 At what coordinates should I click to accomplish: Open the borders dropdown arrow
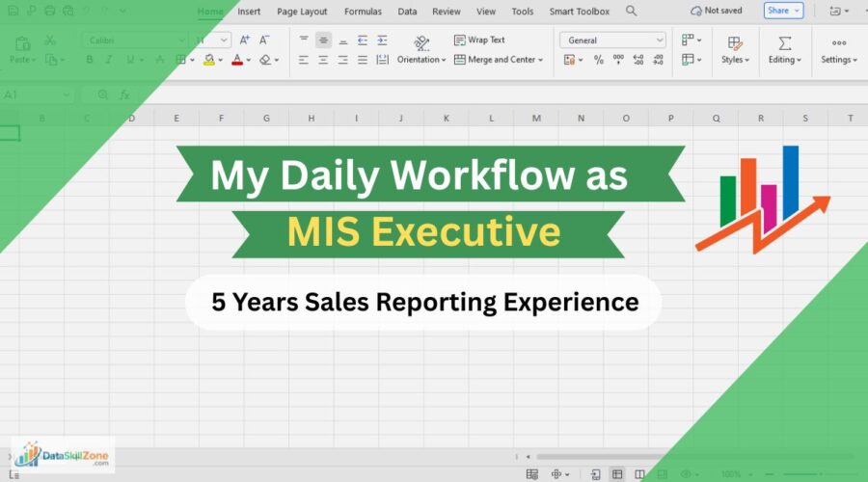click(x=192, y=60)
